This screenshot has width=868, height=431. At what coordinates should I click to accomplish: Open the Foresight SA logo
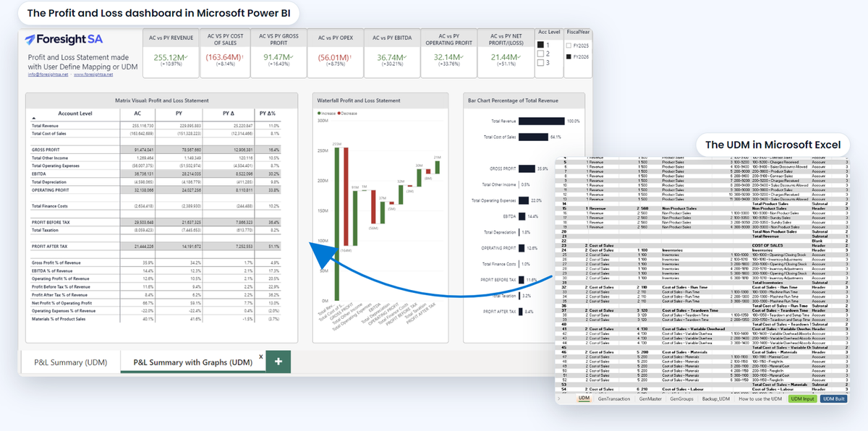pyautogui.click(x=63, y=40)
